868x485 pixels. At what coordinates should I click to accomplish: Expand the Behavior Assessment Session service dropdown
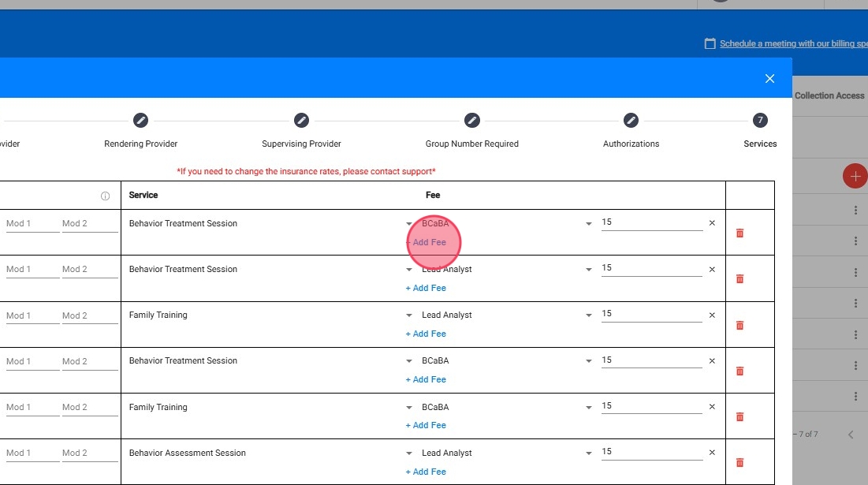(409, 453)
